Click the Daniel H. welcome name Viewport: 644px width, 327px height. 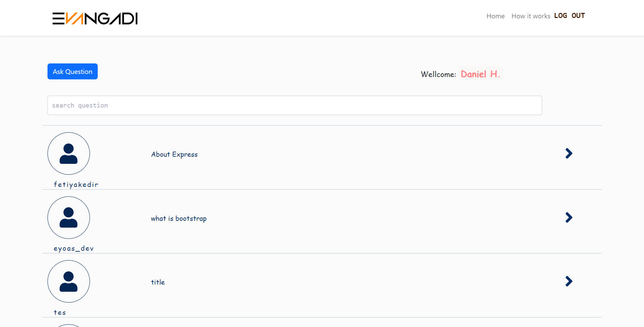coord(480,74)
